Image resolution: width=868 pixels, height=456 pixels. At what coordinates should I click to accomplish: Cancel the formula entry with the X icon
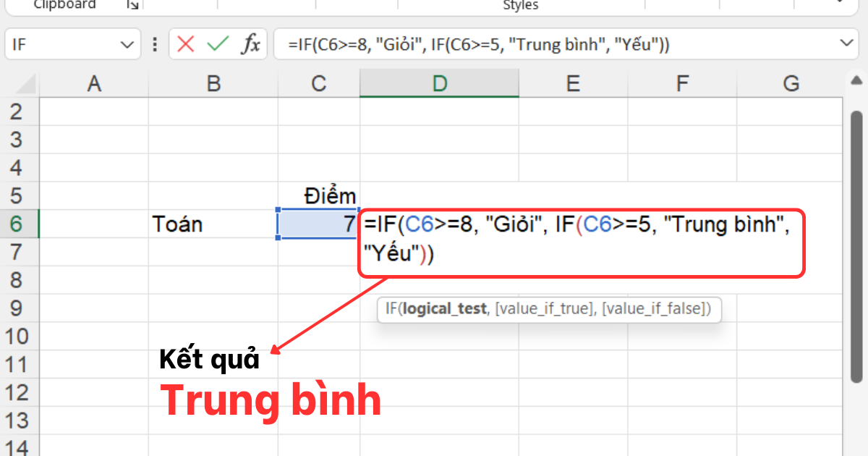186,45
